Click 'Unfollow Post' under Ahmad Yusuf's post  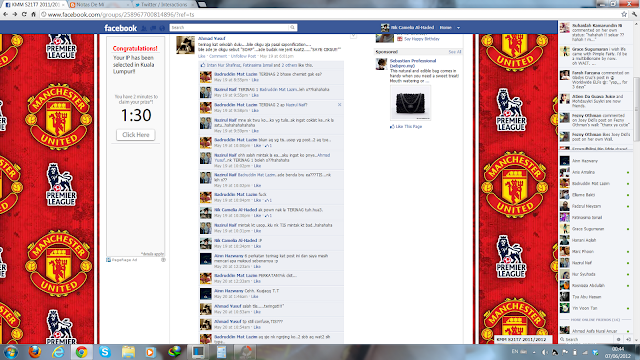click(x=243, y=56)
